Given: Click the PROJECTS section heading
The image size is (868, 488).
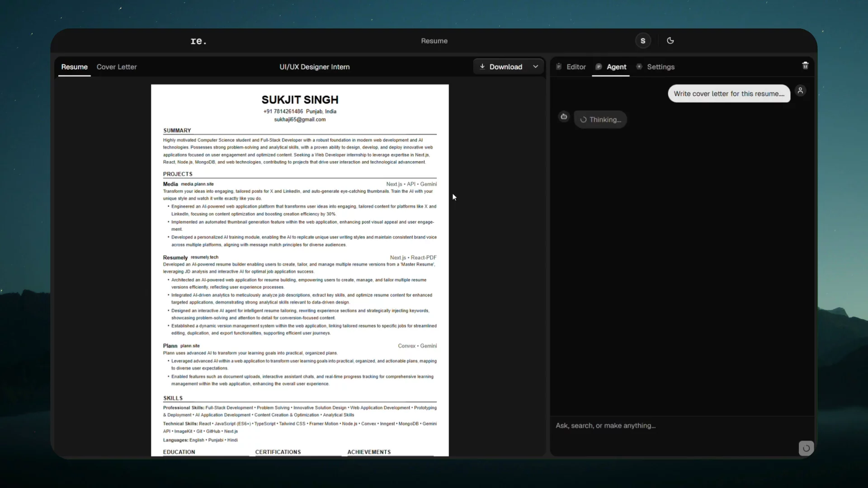Looking at the screenshot, I should (x=178, y=174).
